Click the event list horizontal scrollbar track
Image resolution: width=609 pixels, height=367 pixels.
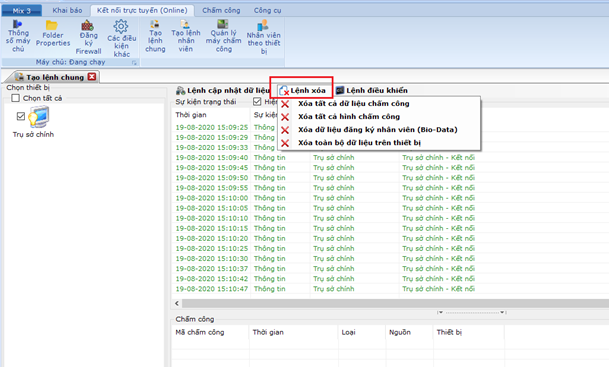tap(395, 303)
